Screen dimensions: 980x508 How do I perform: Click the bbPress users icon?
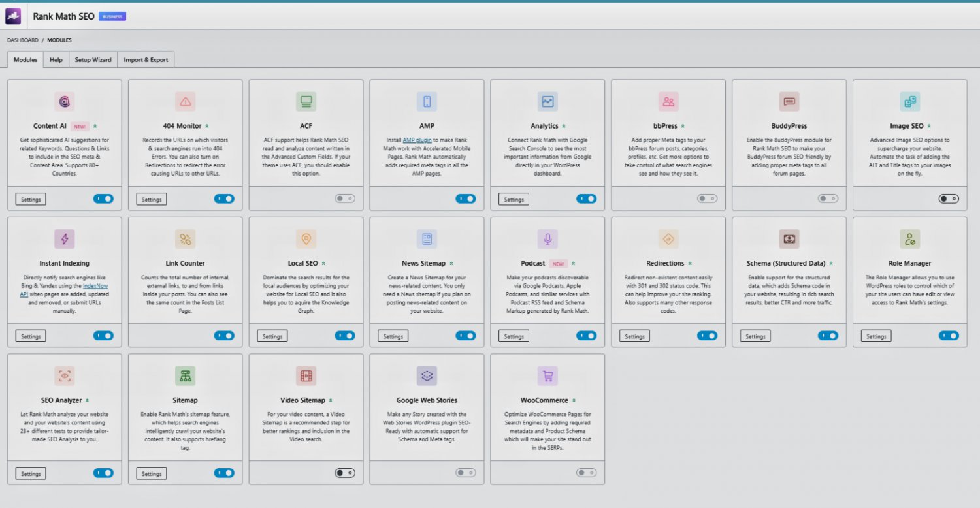click(668, 102)
